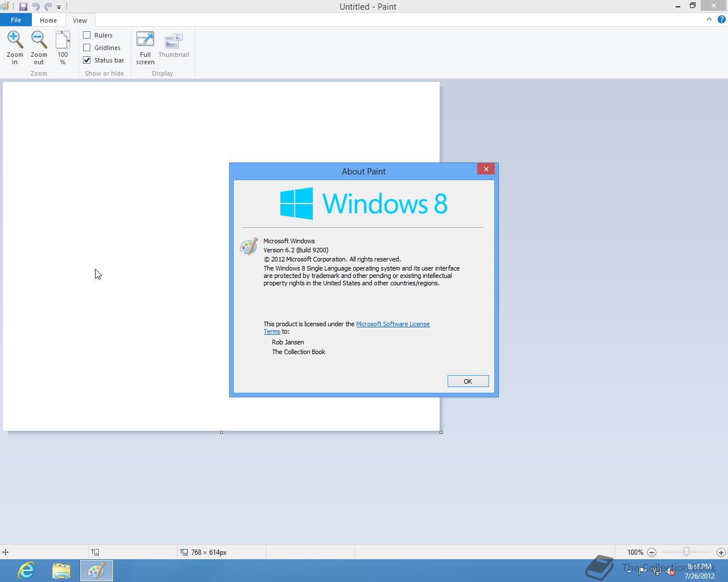Click the canvas bottom-right resize handle
728x582 pixels.
pos(441,432)
